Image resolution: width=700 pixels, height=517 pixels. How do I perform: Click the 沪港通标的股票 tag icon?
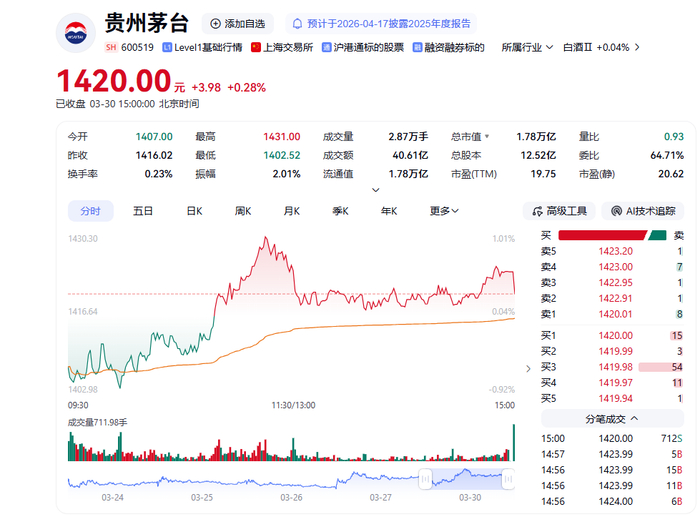point(327,47)
